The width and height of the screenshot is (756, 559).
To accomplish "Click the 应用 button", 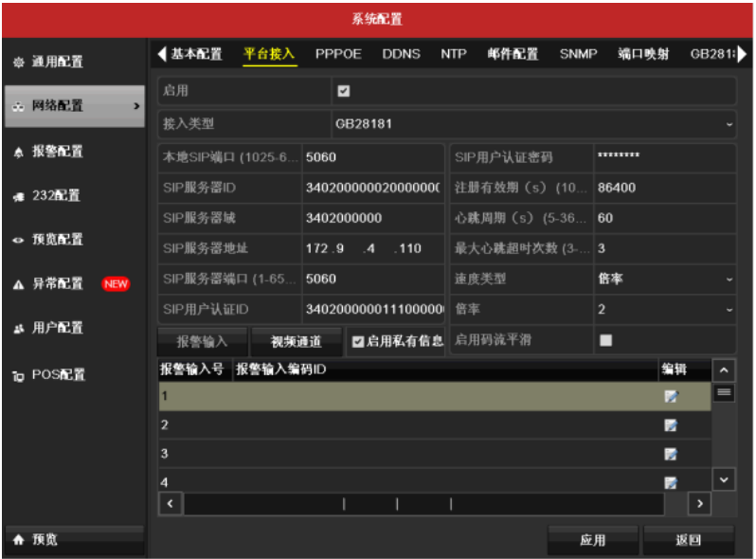I will coord(592,540).
